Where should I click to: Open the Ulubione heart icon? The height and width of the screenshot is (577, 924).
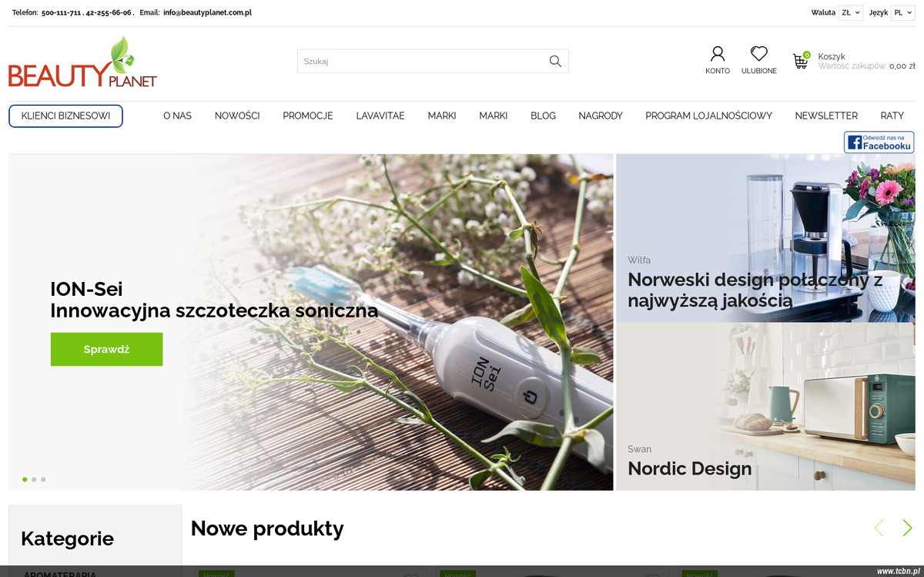759,54
